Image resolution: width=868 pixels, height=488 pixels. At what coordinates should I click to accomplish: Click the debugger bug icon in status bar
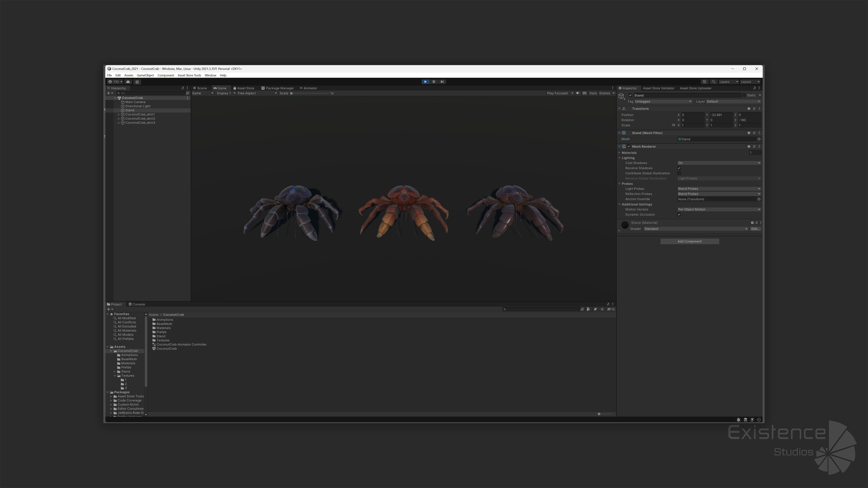coord(739,420)
